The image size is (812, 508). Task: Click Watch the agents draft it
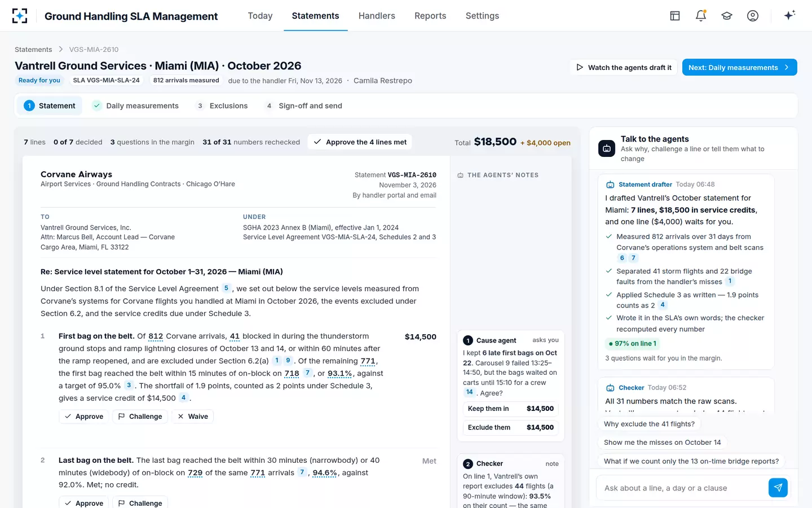624,67
